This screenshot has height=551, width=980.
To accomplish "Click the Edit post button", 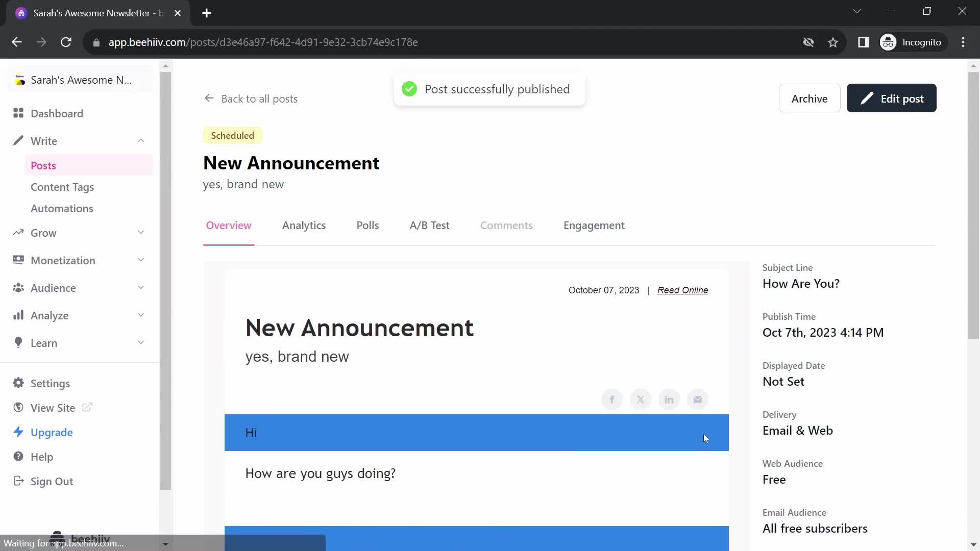I will tap(892, 98).
